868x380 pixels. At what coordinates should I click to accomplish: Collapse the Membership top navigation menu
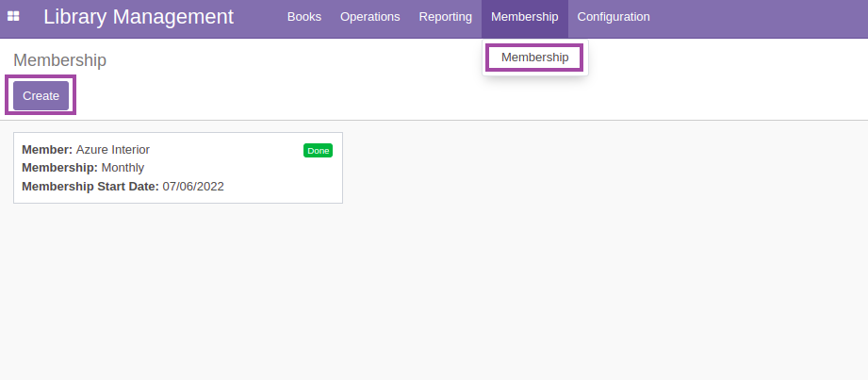point(524,17)
